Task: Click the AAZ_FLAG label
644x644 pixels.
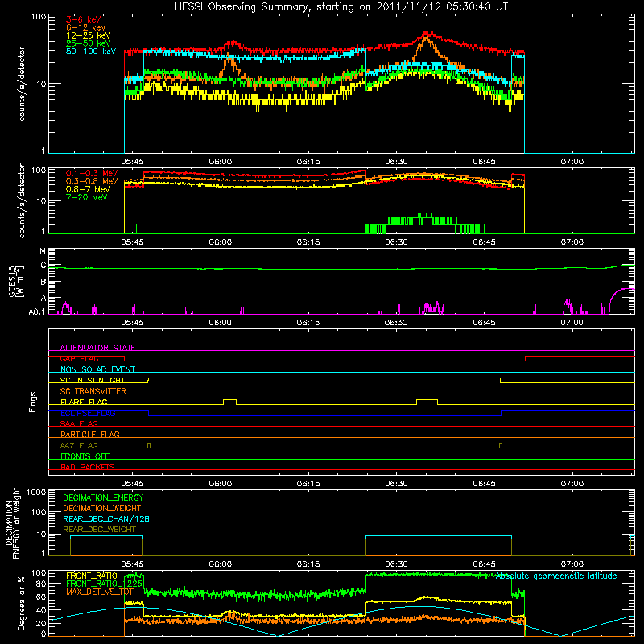Action: coord(79,445)
